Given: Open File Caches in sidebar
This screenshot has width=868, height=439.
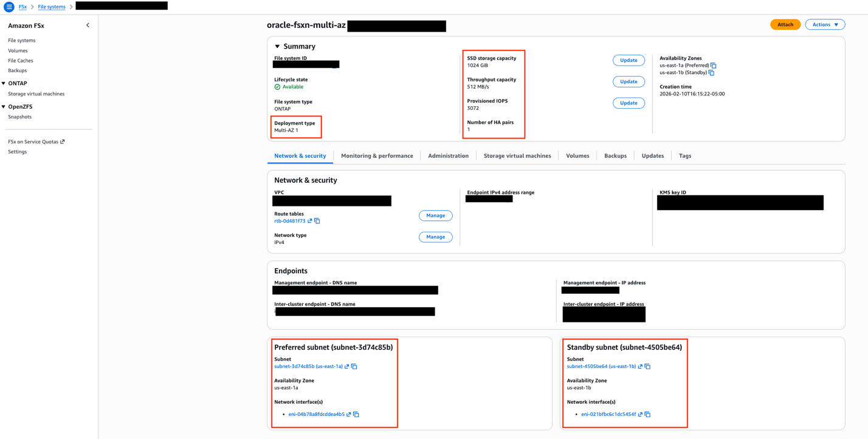Looking at the screenshot, I should click(21, 61).
